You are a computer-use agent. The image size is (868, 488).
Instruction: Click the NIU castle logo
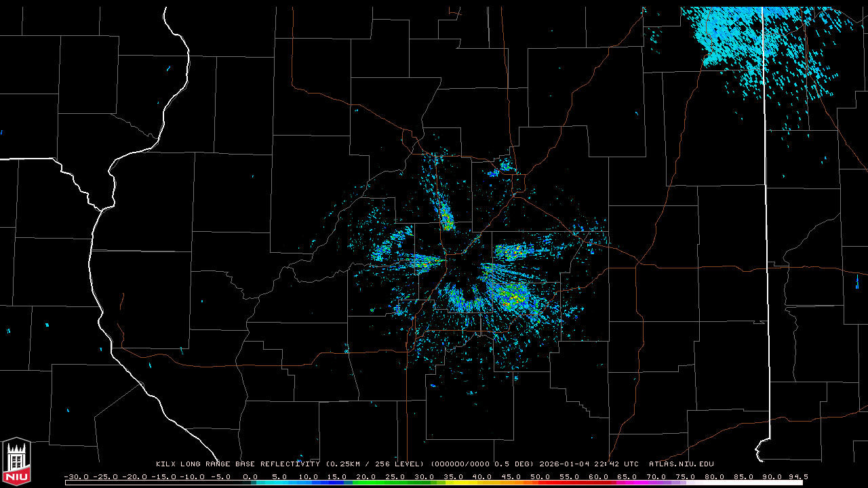[16, 463]
